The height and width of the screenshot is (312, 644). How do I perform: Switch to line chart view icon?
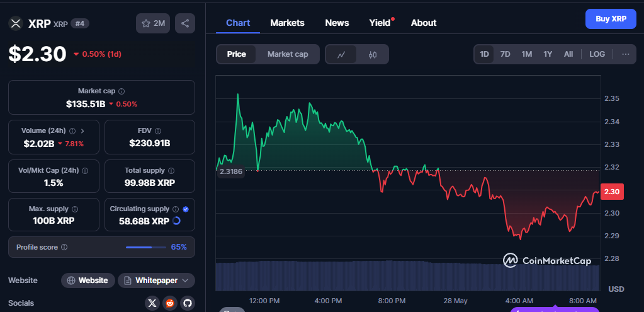click(x=341, y=54)
